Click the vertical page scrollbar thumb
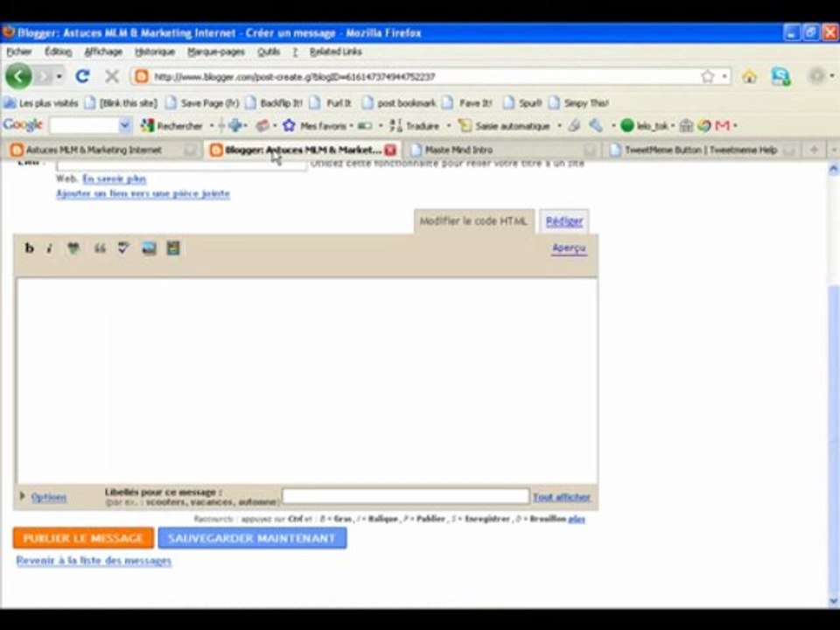The image size is (840, 630). tap(833, 439)
